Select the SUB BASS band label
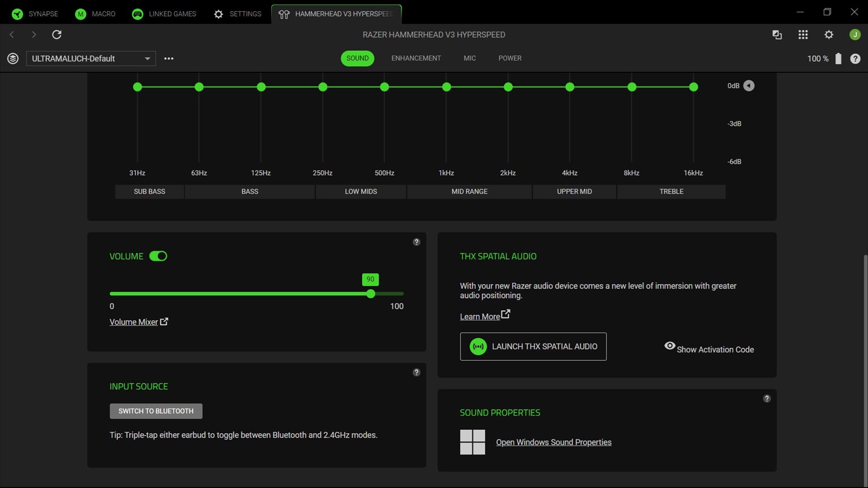This screenshot has height=488, width=868. [149, 191]
